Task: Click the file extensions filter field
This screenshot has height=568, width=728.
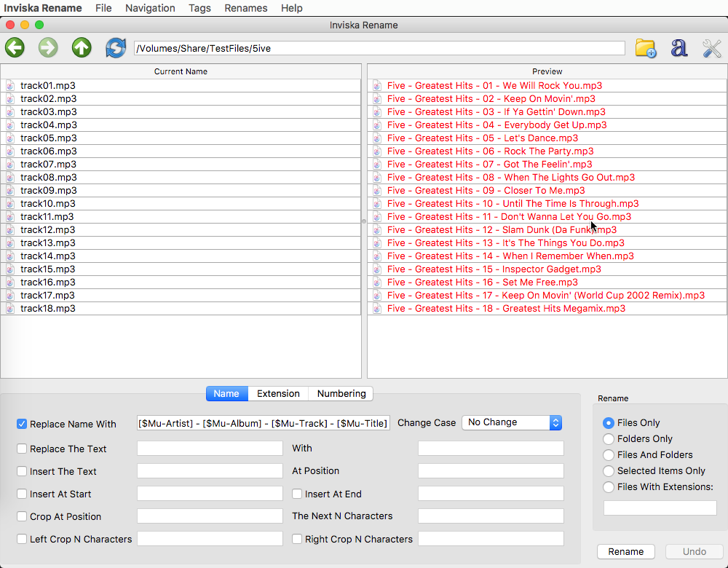Action: tap(660, 508)
